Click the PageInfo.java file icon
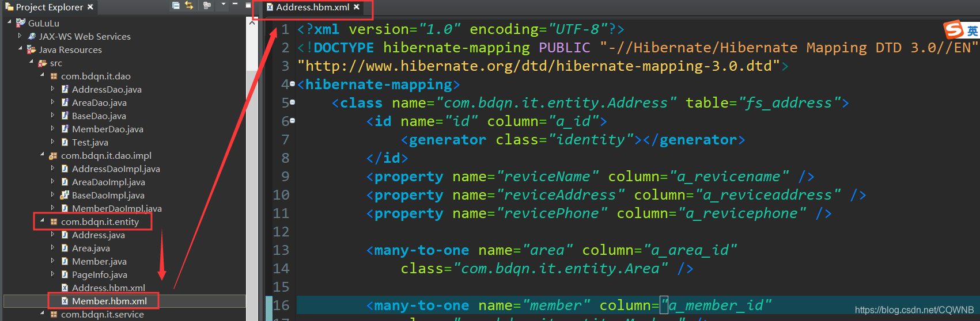Viewport: 980px width, 321px height. (65, 274)
